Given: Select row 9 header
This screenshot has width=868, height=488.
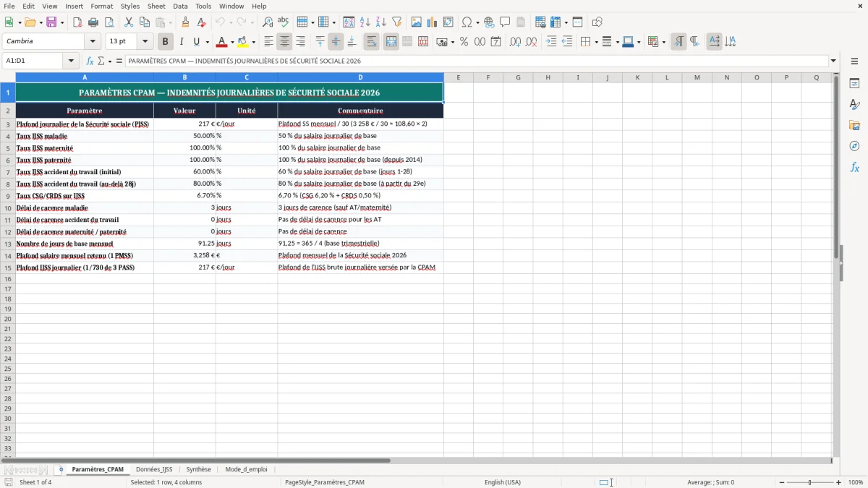Looking at the screenshot, I should coord(8,196).
